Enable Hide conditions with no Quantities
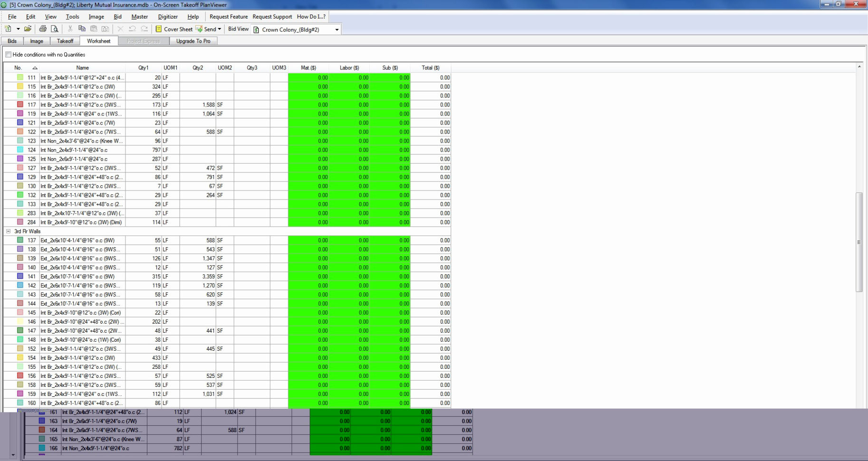868x461 pixels. pyautogui.click(x=8, y=55)
